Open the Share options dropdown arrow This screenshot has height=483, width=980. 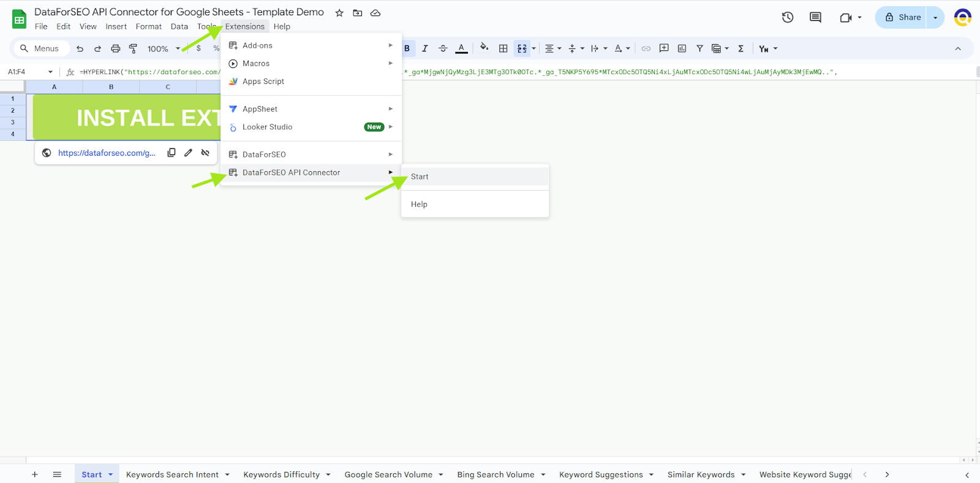pyautogui.click(x=935, y=17)
